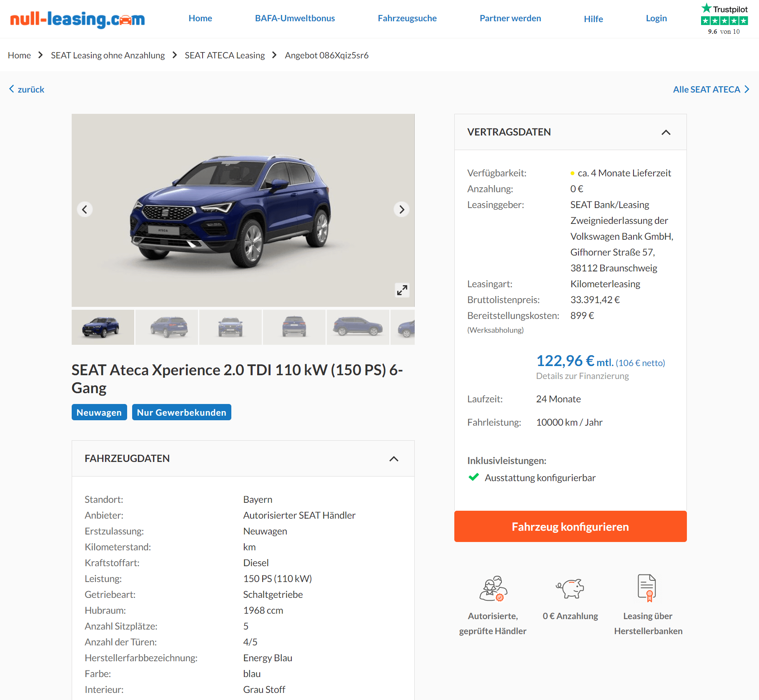The image size is (759, 700).
Task: Open the Login page
Action: (x=656, y=18)
